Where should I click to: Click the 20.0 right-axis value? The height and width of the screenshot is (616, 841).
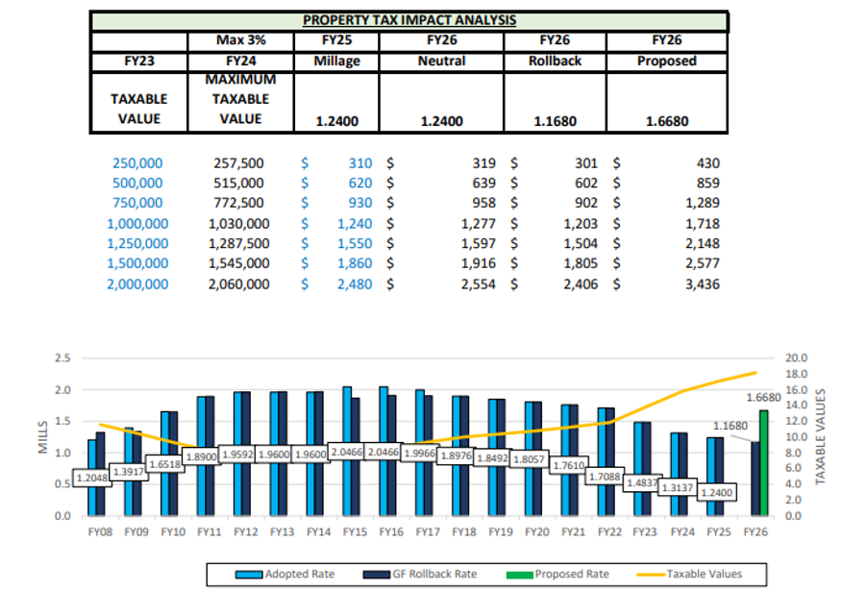(x=797, y=358)
